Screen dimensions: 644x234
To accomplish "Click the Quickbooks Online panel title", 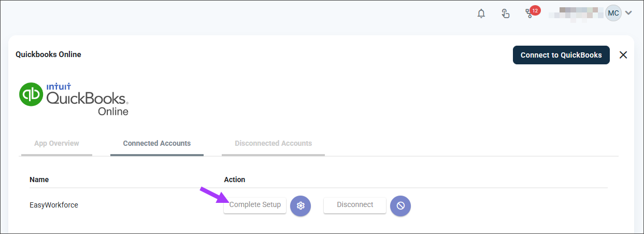I will click(x=48, y=54).
